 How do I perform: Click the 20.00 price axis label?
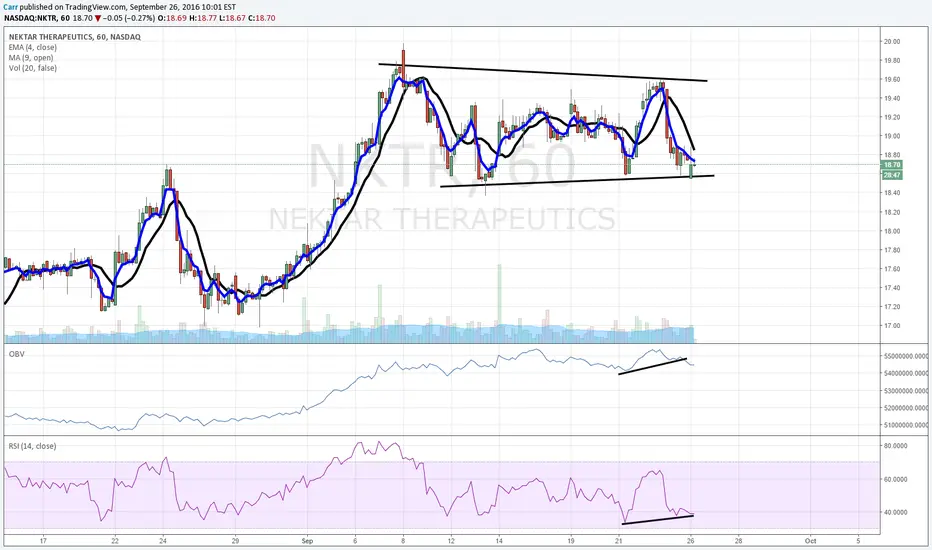point(892,42)
